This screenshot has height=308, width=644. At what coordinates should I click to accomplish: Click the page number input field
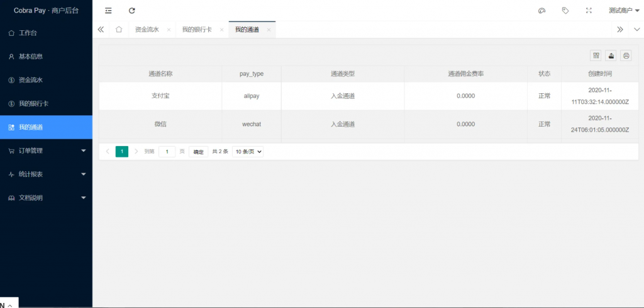click(x=167, y=152)
